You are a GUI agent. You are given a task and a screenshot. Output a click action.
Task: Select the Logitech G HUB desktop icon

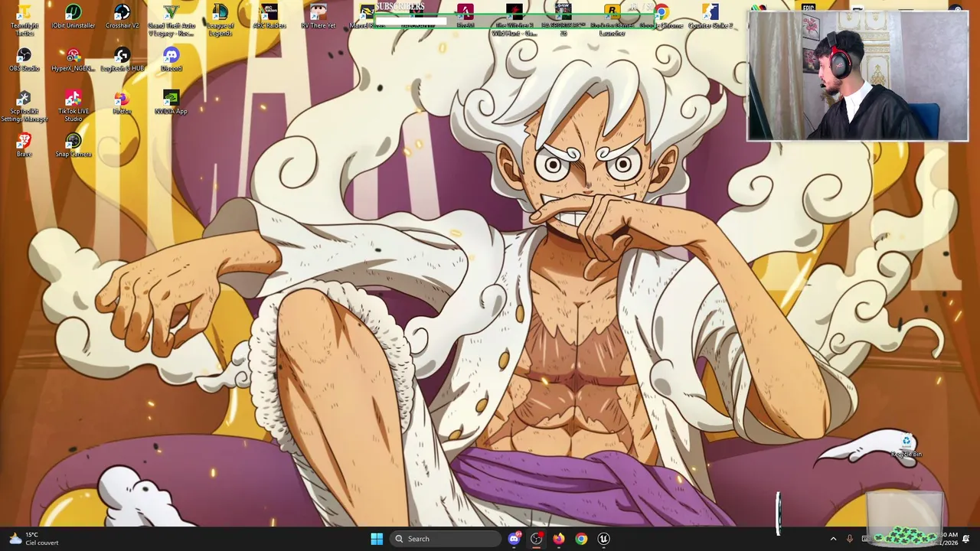pos(122,60)
